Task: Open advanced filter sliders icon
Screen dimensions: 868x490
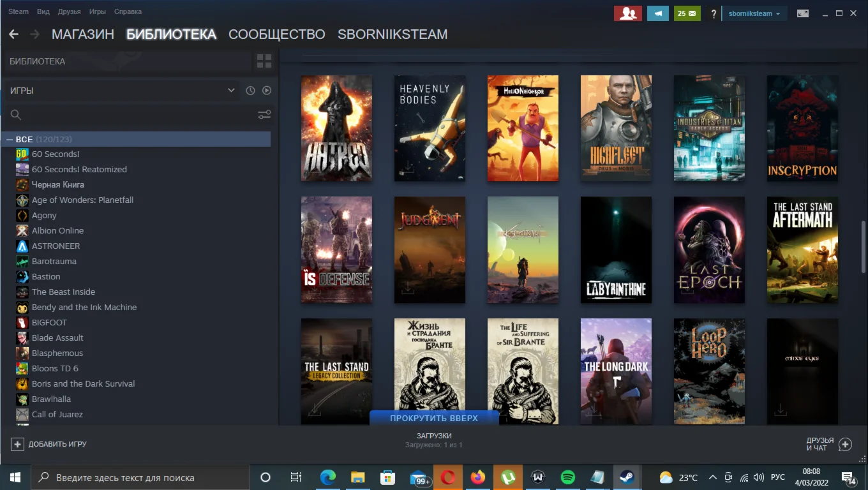Action: point(264,115)
